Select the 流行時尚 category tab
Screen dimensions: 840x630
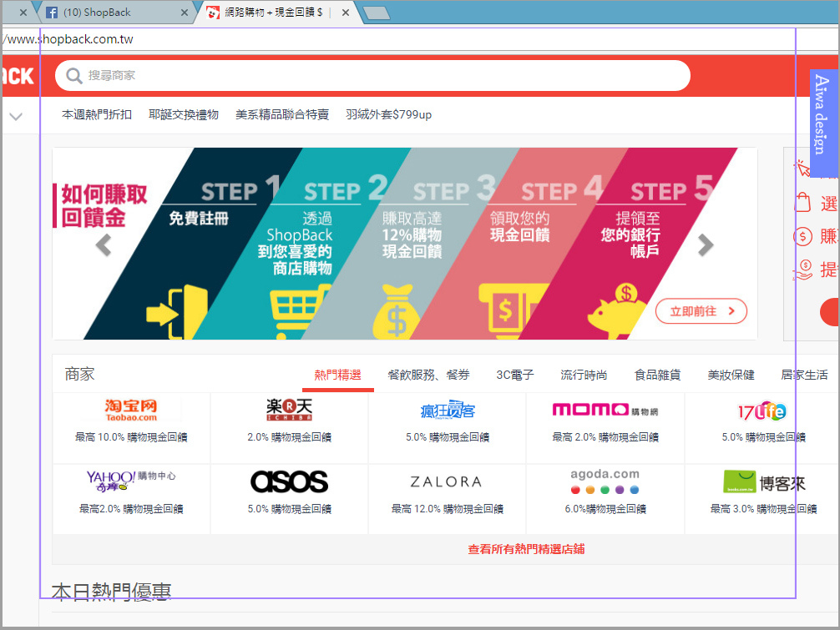[584, 375]
